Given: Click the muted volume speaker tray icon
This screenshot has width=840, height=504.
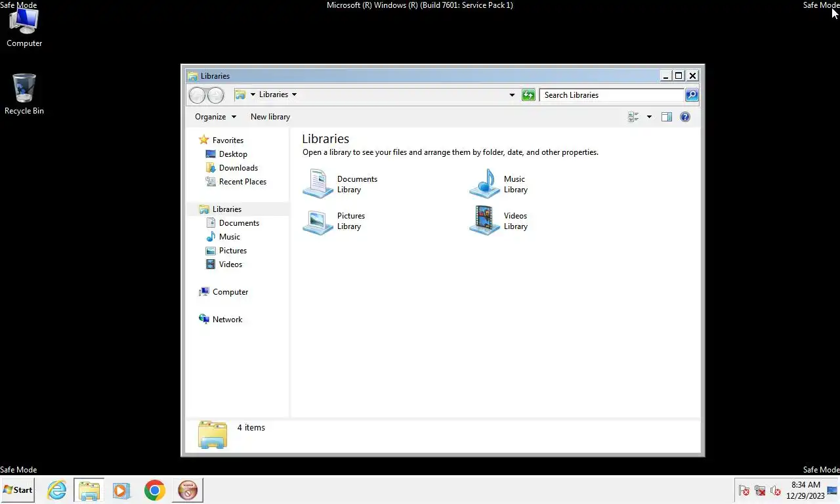Looking at the screenshot, I should pos(775,490).
